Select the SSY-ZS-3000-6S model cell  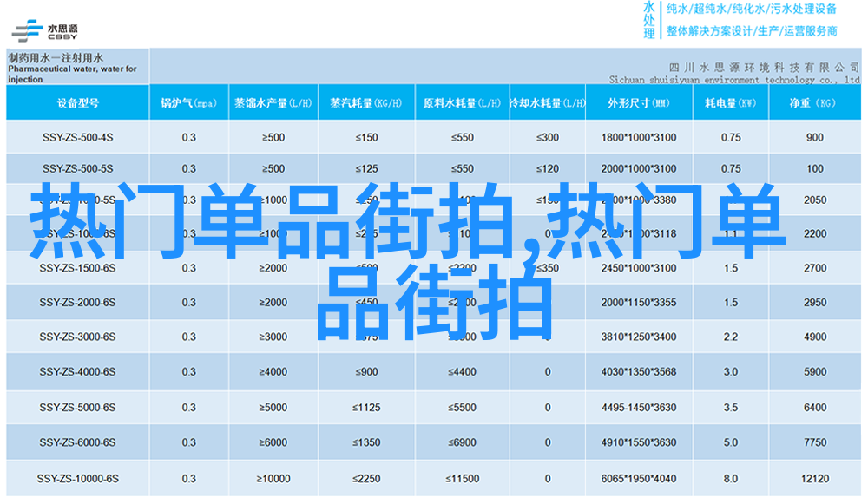(77, 337)
